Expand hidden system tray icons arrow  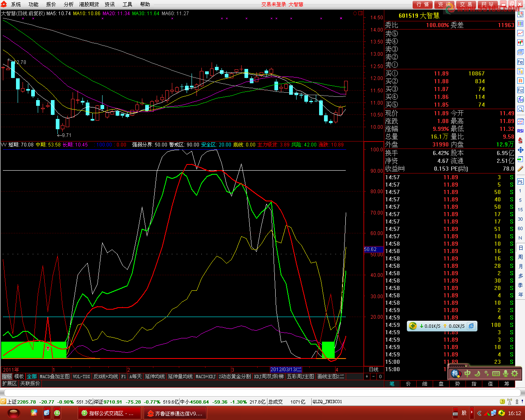479,413
